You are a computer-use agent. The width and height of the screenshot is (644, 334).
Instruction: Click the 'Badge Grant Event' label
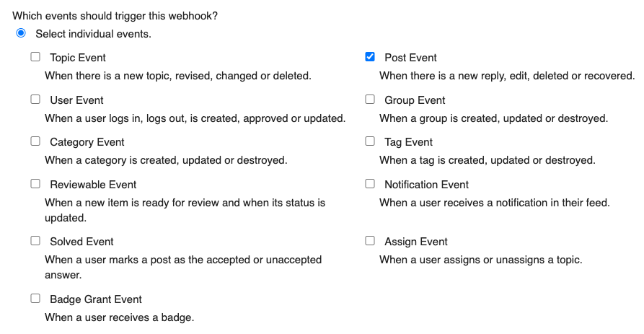96,299
